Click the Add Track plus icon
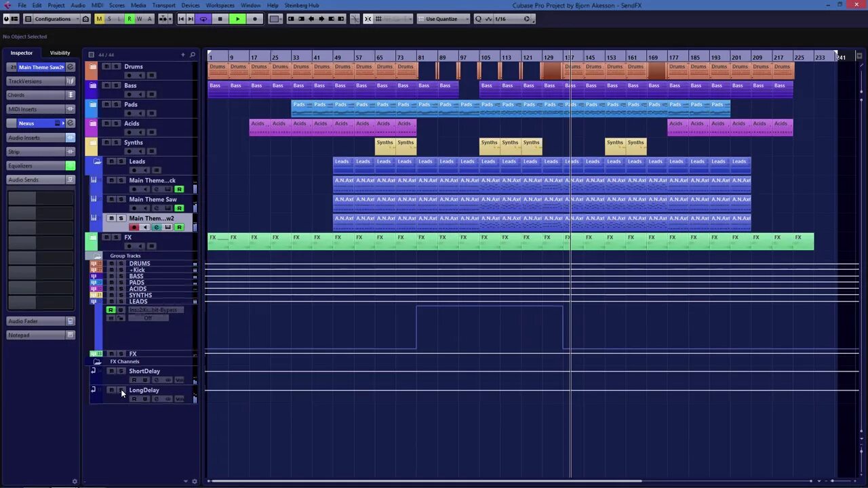Image resolution: width=868 pixels, height=488 pixels. click(182, 54)
